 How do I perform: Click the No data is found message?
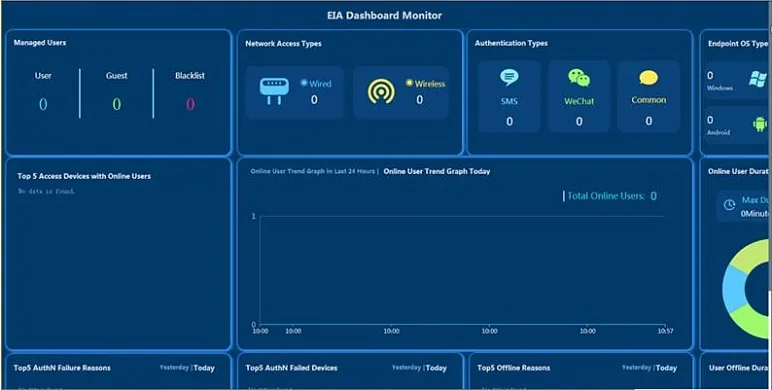46,191
